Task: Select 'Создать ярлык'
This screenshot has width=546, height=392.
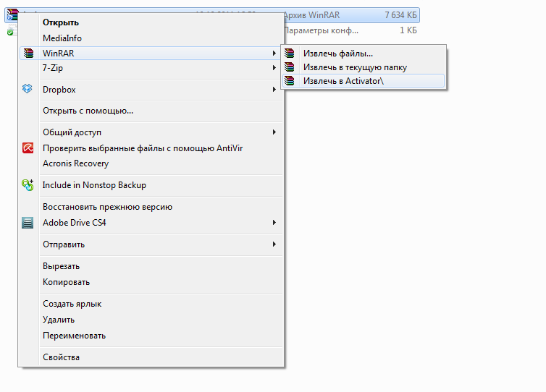Action: (72, 304)
